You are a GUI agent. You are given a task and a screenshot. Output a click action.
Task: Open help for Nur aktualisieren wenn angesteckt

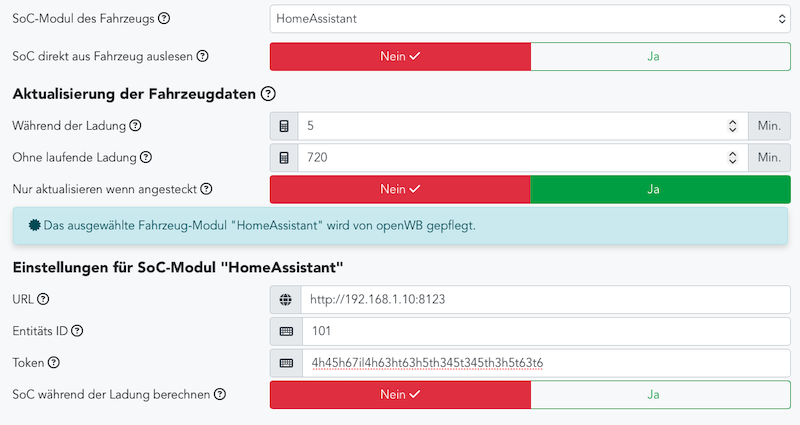[206, 188]
